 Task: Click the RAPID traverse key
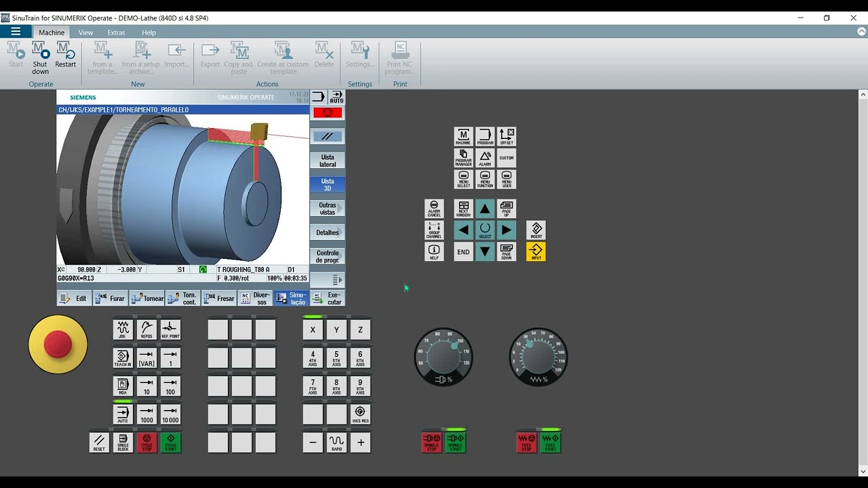(x=336, y=443)
